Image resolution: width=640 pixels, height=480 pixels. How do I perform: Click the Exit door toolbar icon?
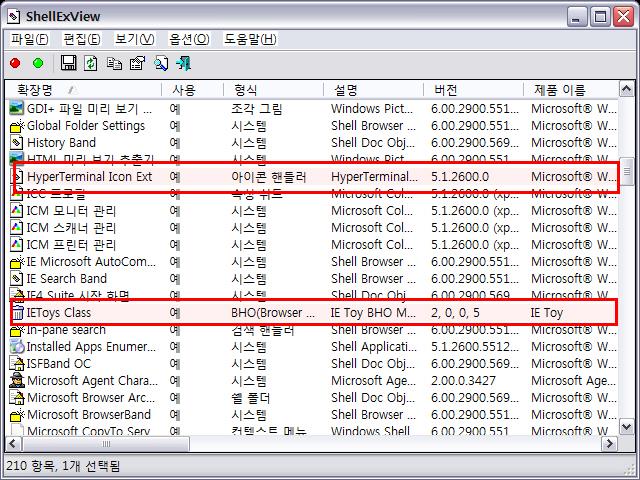[x=183, y=63]
